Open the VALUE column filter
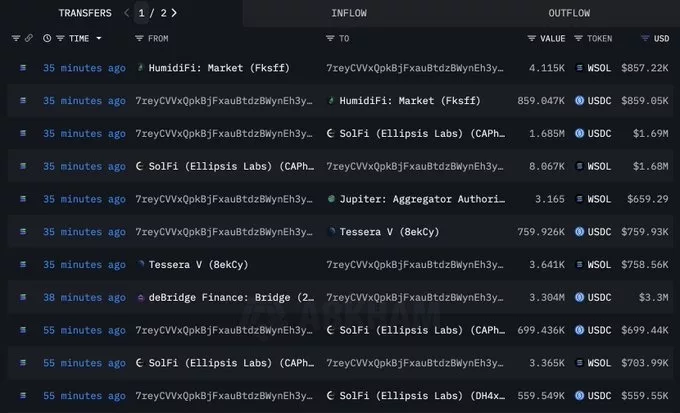 [532, 38]
